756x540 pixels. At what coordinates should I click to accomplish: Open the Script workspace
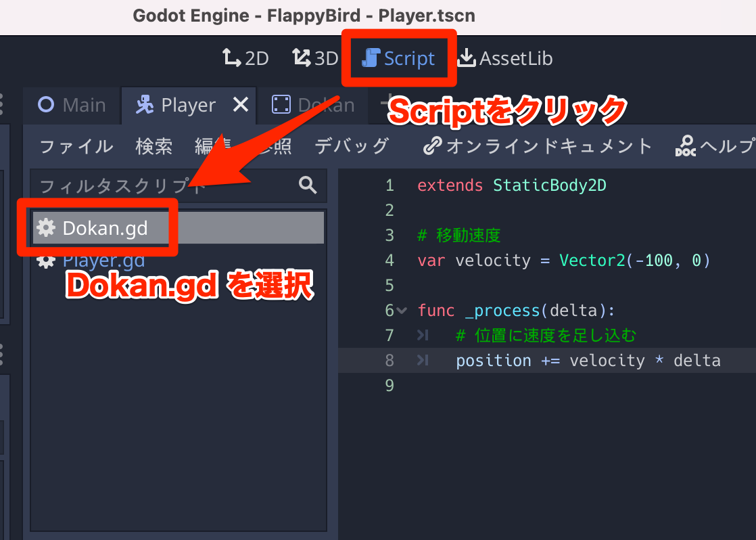click(398, 58)
